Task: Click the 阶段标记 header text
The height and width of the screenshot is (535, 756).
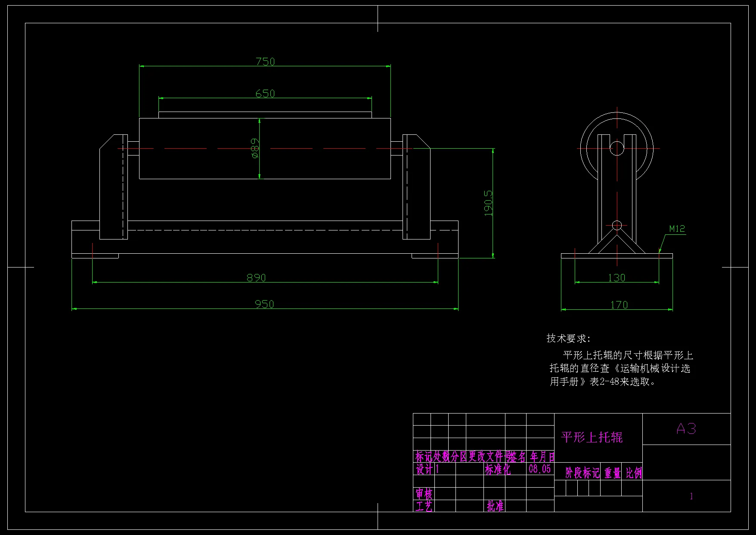Action: click(x=582, y=473)
